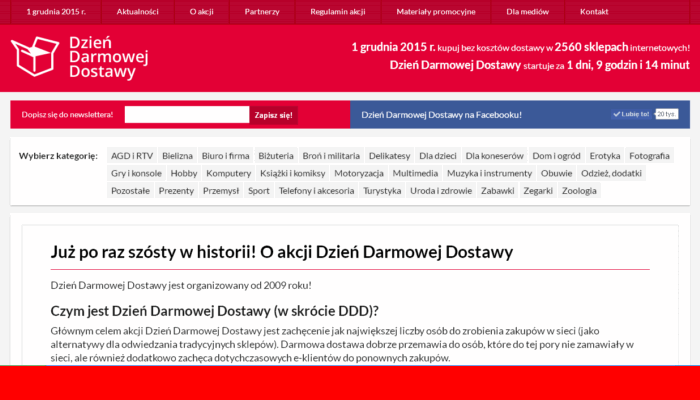Focus the newsletter email input field

[187, 115]
